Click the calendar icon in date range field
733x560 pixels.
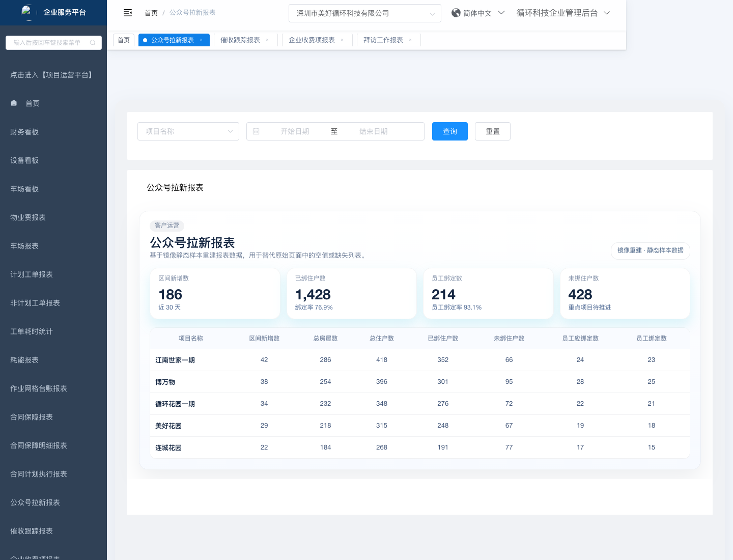(x=256, y=131)
